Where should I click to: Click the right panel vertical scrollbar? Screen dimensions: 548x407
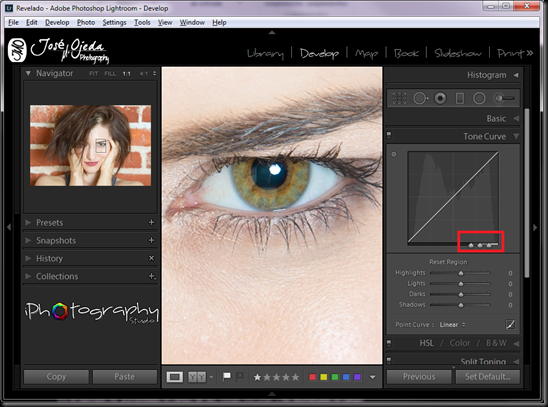527,193
